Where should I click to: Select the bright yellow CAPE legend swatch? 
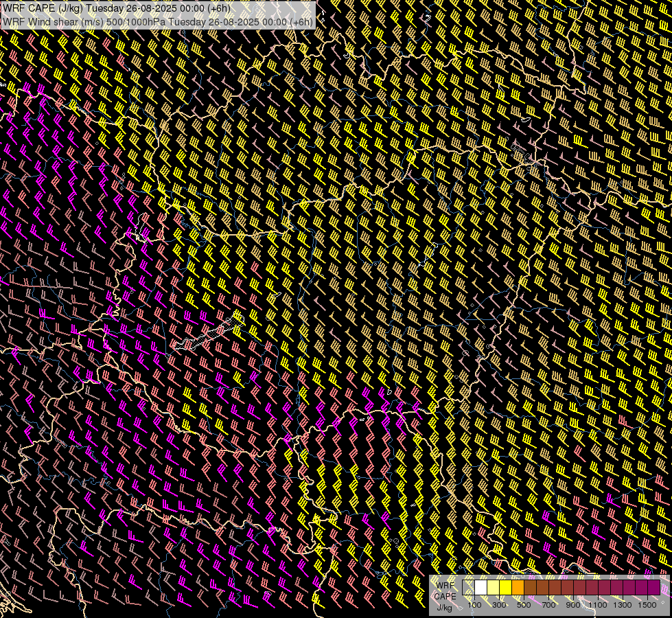[506, 587]
